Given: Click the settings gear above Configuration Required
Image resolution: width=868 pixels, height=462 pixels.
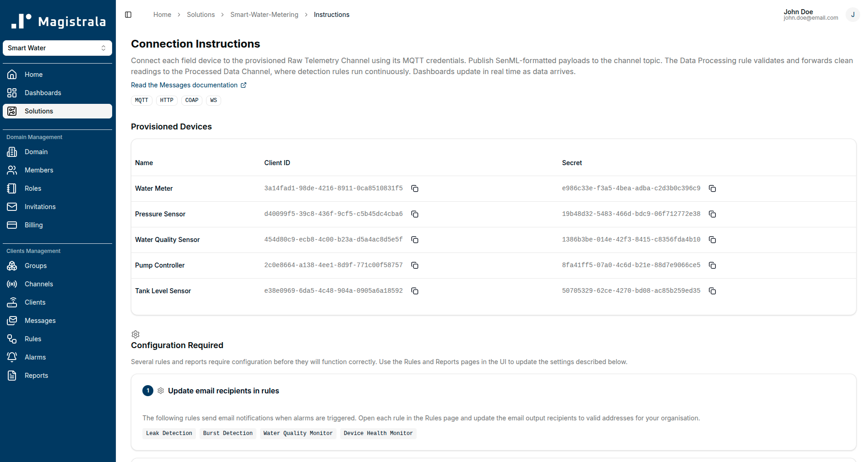Looking at the screenshot, I should tap(136, 334).
